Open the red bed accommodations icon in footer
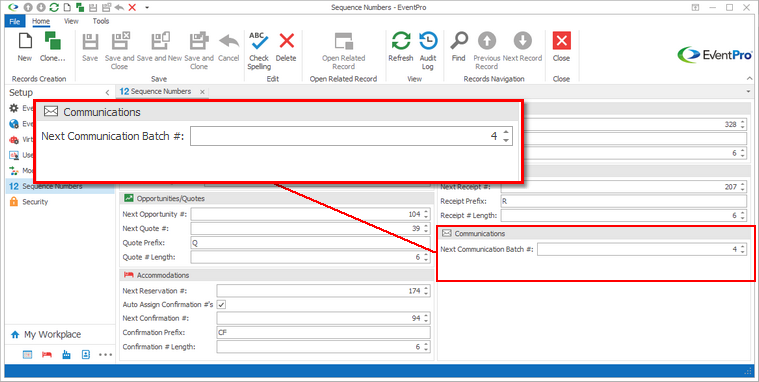Viewport: 759px width, 382px height. pyautogui.click(x=47, y=355)
